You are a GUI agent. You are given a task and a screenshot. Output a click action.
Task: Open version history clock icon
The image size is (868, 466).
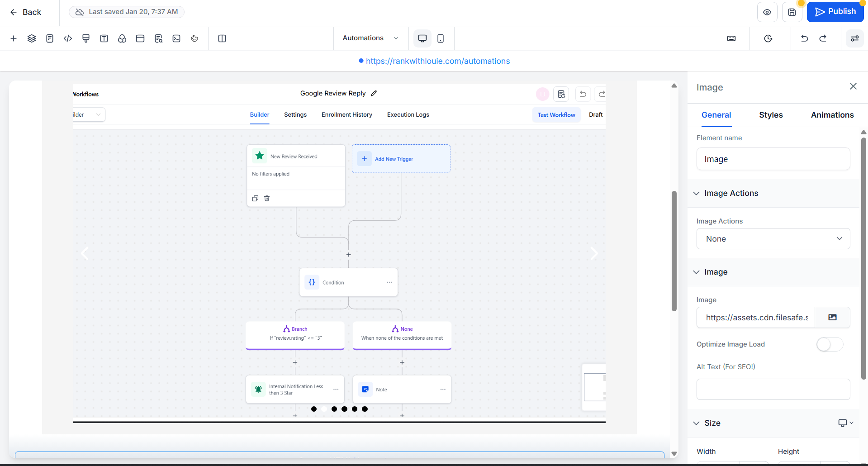coord(768,38)
